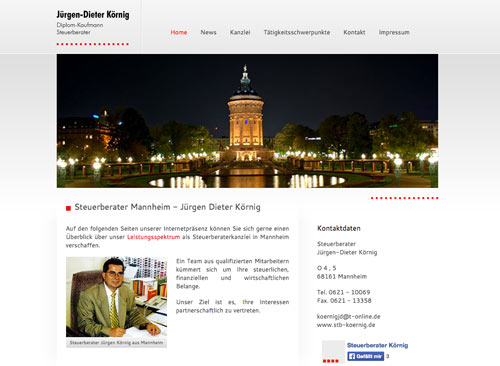Click the photo of Jürgen Körnig at desk
This screenshot has height=366, width=500.
pos(116,296)
